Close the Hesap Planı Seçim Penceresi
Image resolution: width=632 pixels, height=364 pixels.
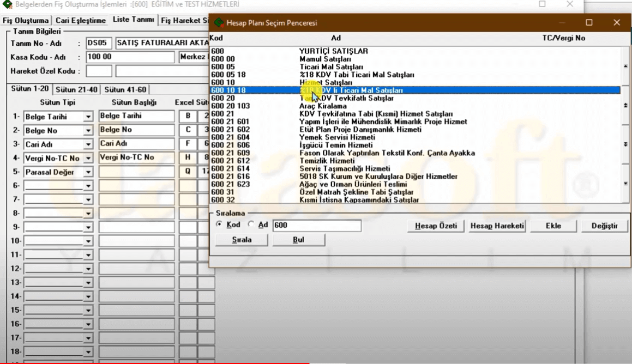pos(617,23)
